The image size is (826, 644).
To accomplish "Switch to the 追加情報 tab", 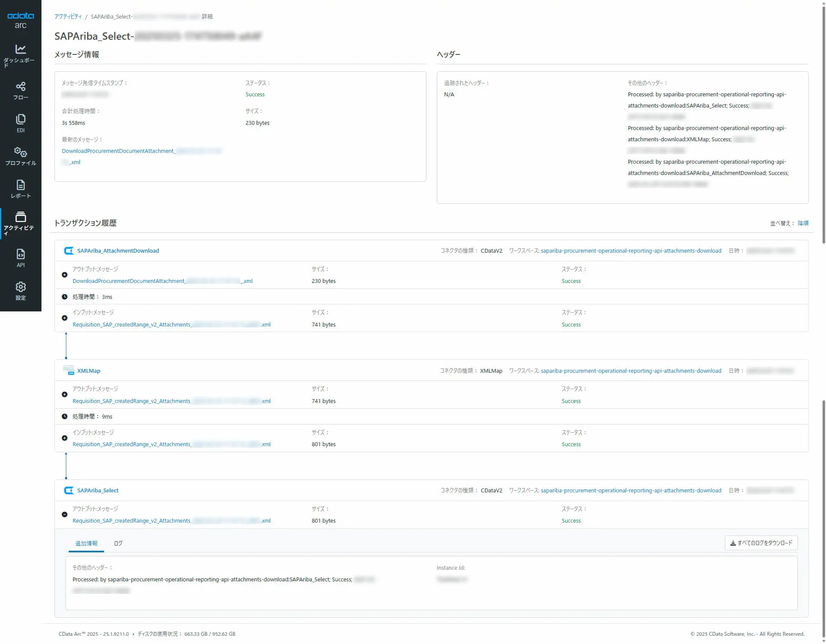I will [x=86, y=543].
